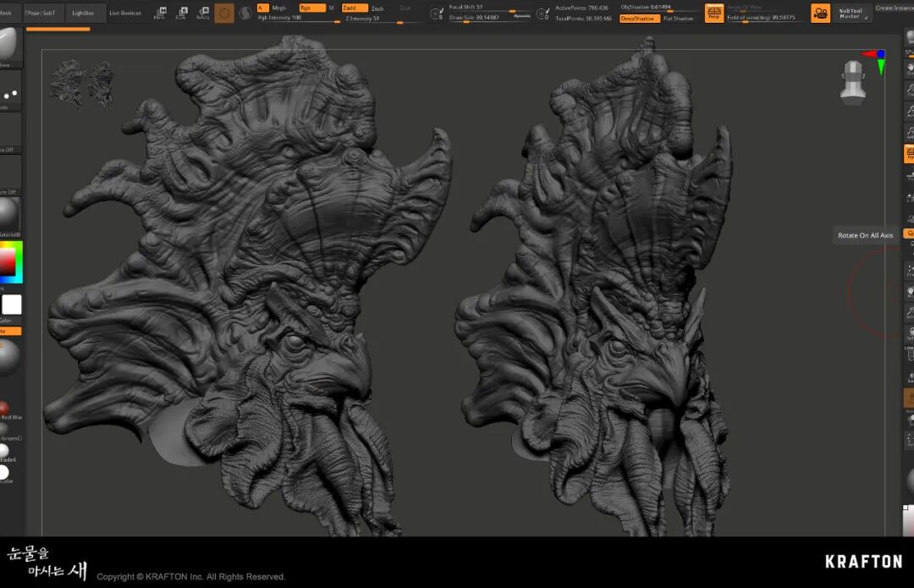Click Create Instance button
Image resolution: width=914 pixels, height=588 pixels.
click(895, 8)
